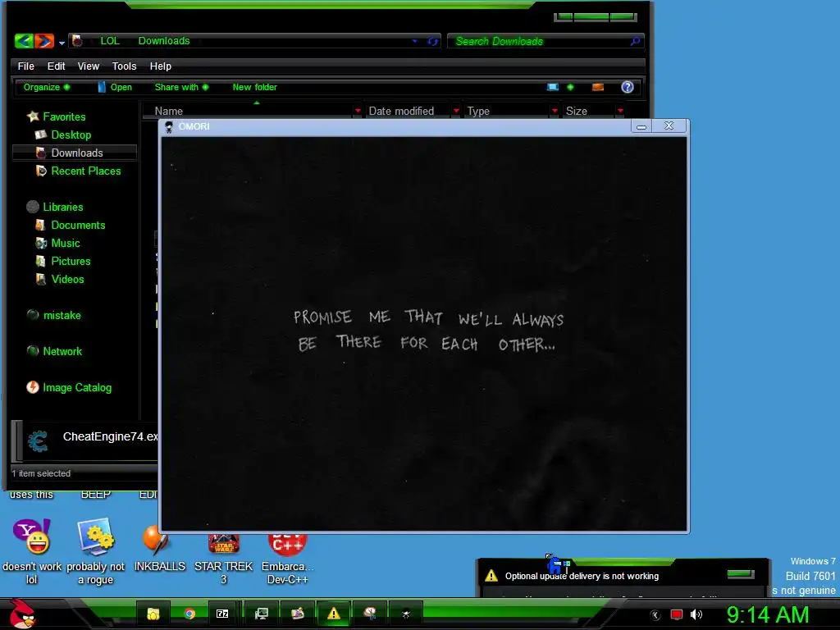Image resolution: width=840 pixels, height=630 pixels.
Task: Click the 'probably not a rogue' desktop icon
Action: pos(96,536)
